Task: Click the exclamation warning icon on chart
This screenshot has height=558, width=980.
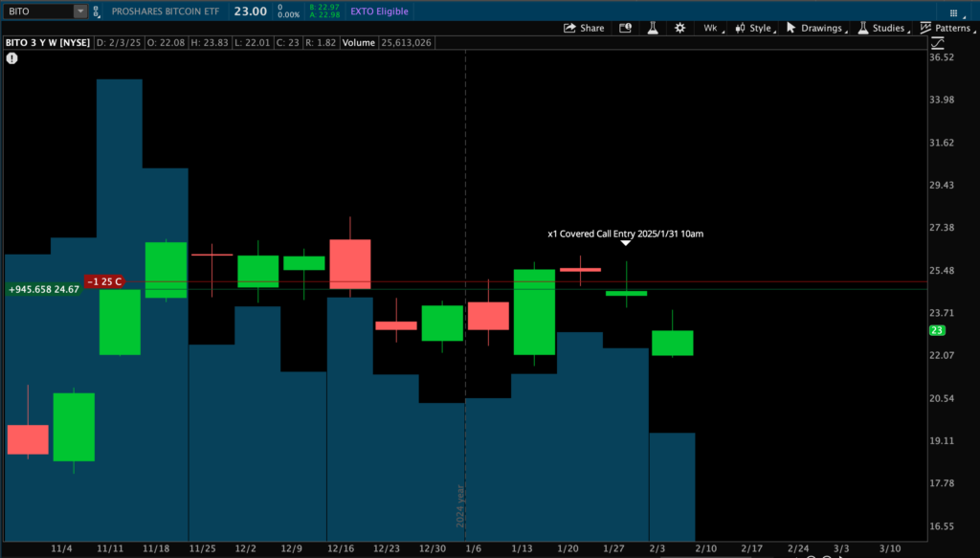Action: pos(11,57)
